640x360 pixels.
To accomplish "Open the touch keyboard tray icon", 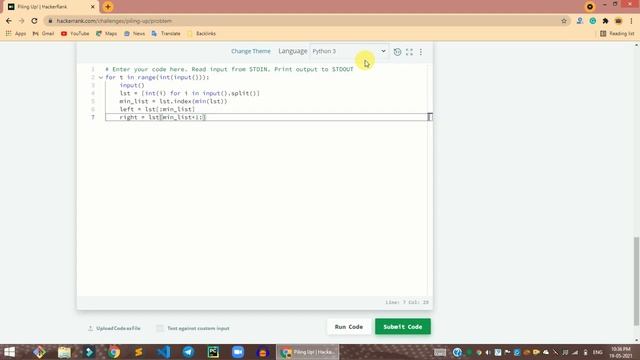I will [x=440, y=352].
